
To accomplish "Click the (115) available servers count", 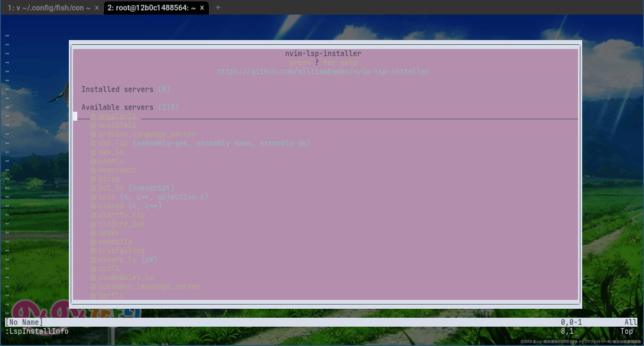I will (168, 107).
